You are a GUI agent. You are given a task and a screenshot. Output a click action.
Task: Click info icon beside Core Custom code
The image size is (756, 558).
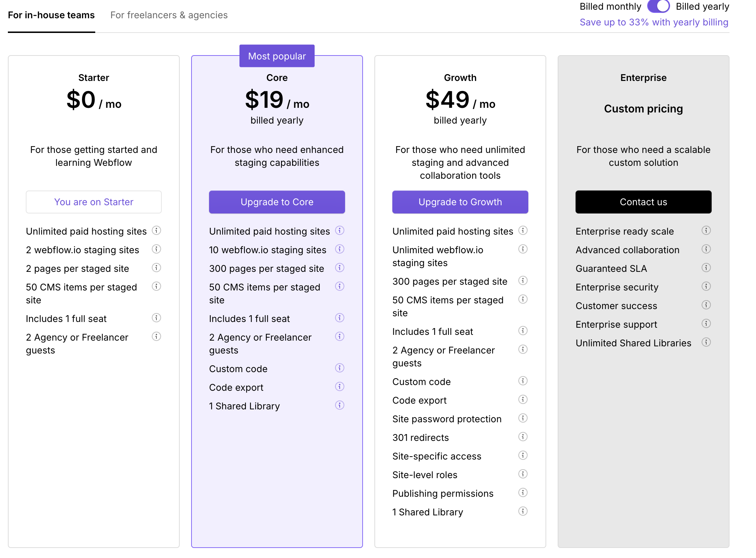click(340, 368)
